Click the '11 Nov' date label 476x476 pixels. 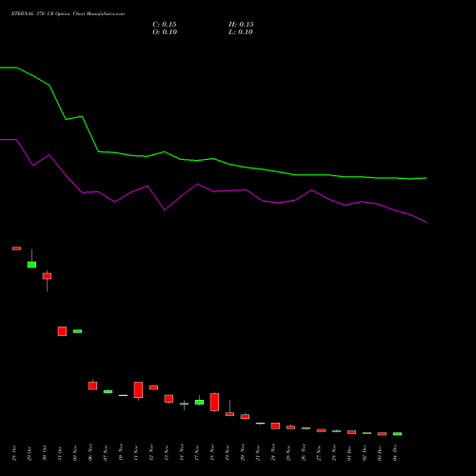136,452
